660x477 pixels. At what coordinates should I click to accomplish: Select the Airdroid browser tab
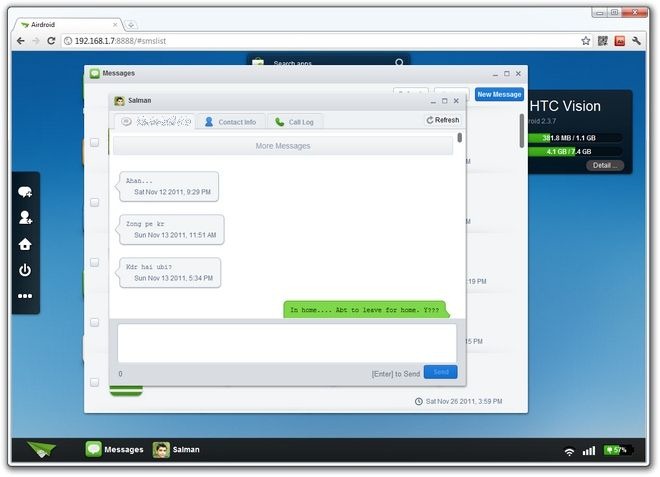click(x=69, y=25)
